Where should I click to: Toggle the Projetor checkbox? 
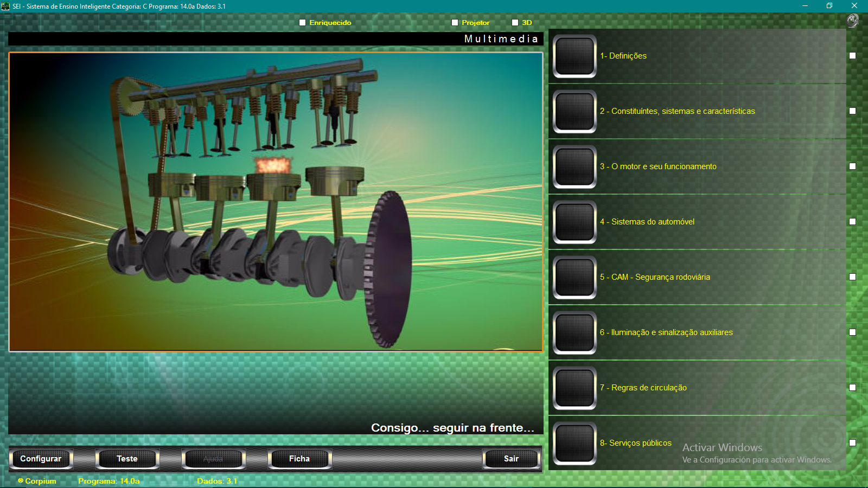455,23
